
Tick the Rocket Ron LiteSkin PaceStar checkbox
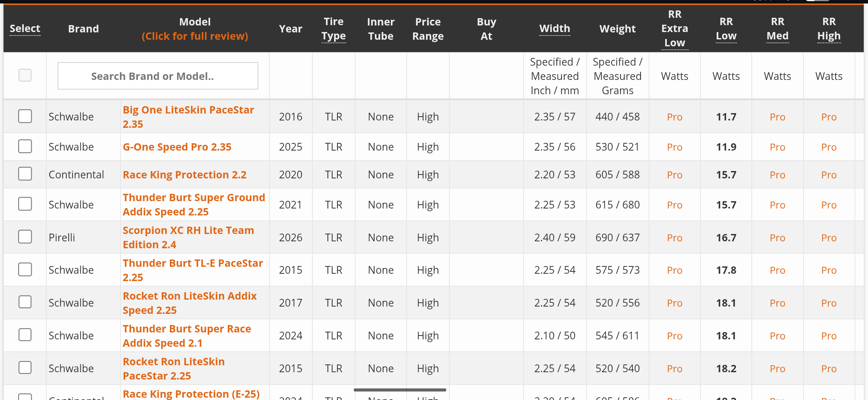pos(25,368)
